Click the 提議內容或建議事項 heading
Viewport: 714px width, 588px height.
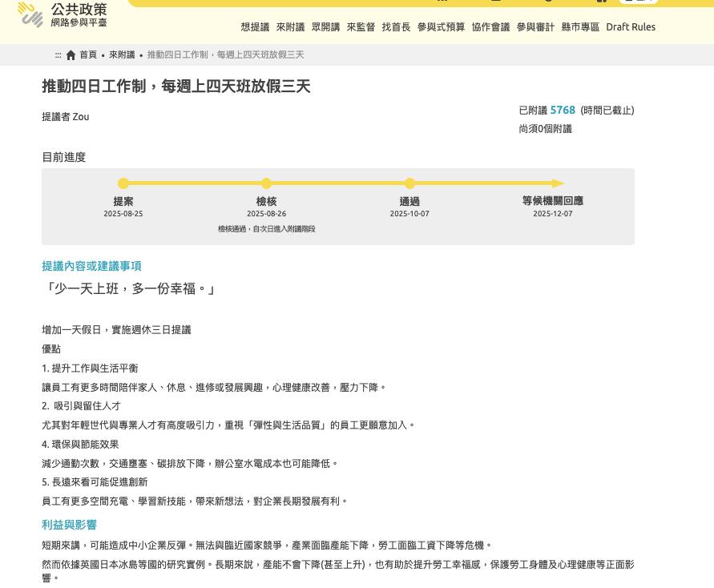pos(91,266)
